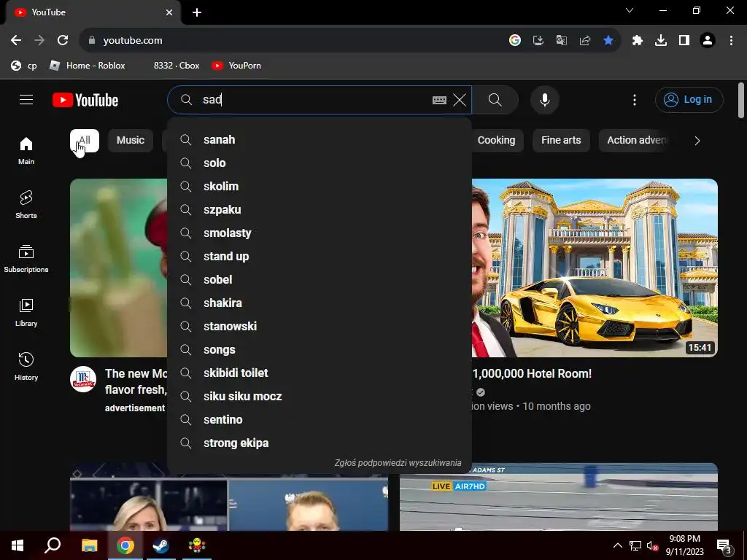
Task: Open the AIR7HD live video thumbnail
Action: [x=558, y=497]
